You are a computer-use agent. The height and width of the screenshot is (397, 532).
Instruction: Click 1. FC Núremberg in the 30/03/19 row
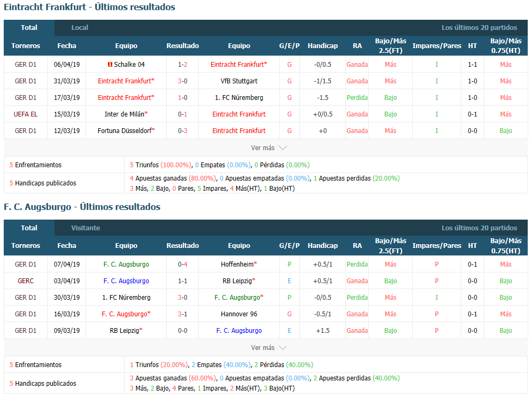[126, 298]
